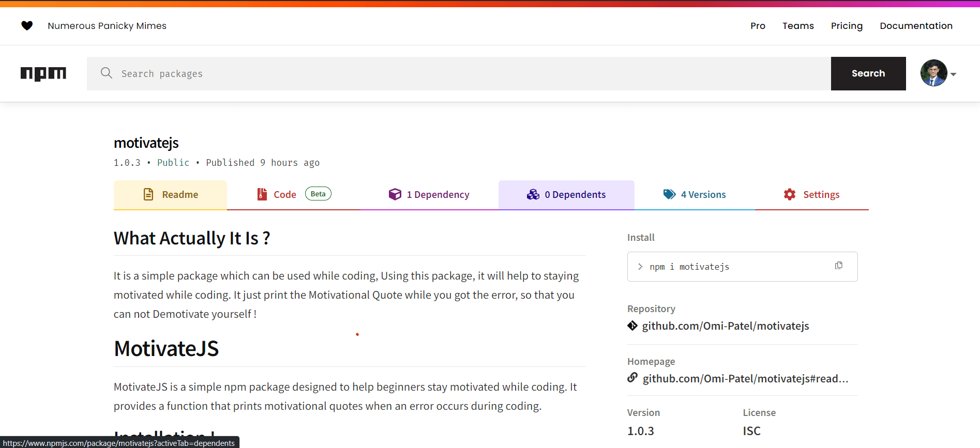Open the Teams link
Image resolution: width=980 pixels, height=448 pixels.
tap(798, 26)
